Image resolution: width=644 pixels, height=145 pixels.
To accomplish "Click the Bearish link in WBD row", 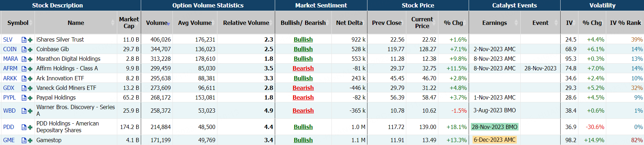I will coord(303,111).
